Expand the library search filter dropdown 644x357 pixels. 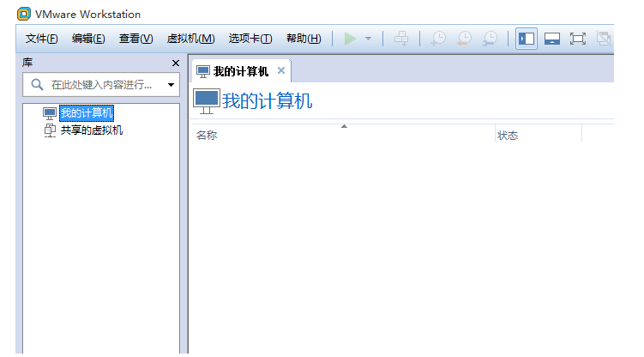click(x=171, y=85)
